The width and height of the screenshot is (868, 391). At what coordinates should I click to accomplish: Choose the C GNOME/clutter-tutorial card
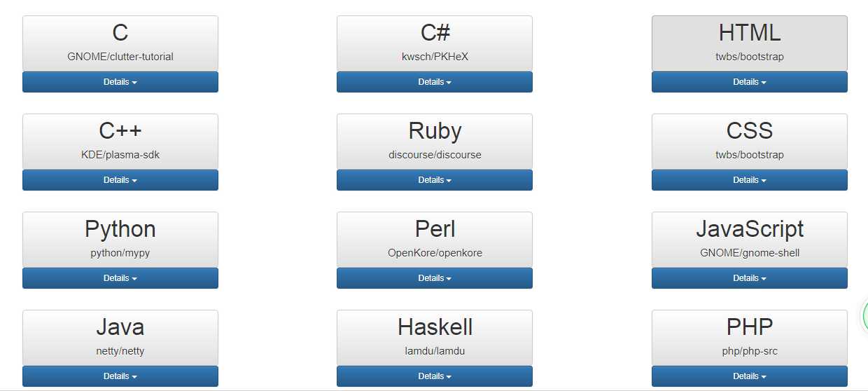(x=120, y=43)
